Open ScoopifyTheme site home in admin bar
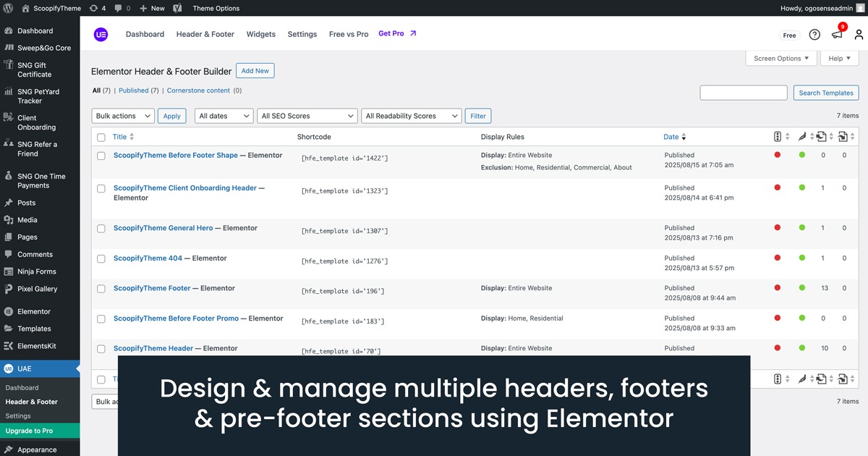This screenshot has width=868, height=456. pos(51,8)
